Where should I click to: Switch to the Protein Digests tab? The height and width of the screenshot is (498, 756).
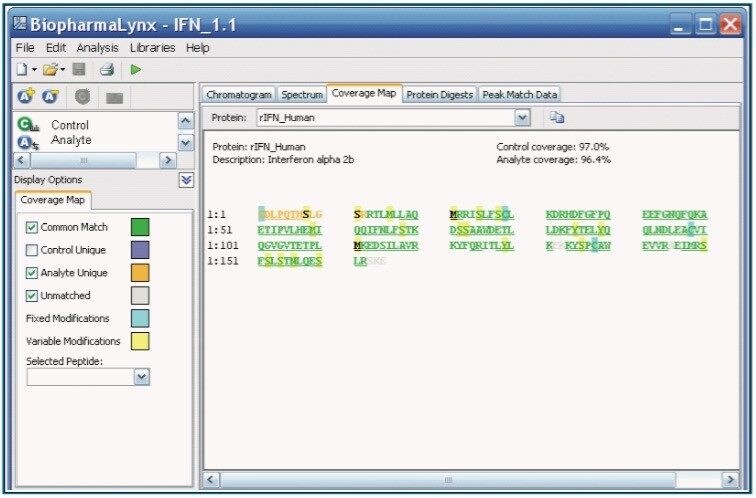[x=439, y=94]
